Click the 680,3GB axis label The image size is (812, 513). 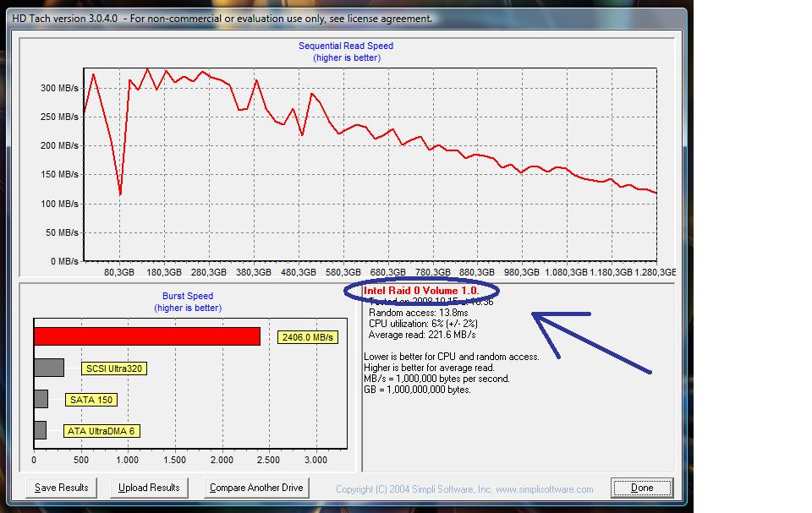pyautogui.click(x=388, y=272)
